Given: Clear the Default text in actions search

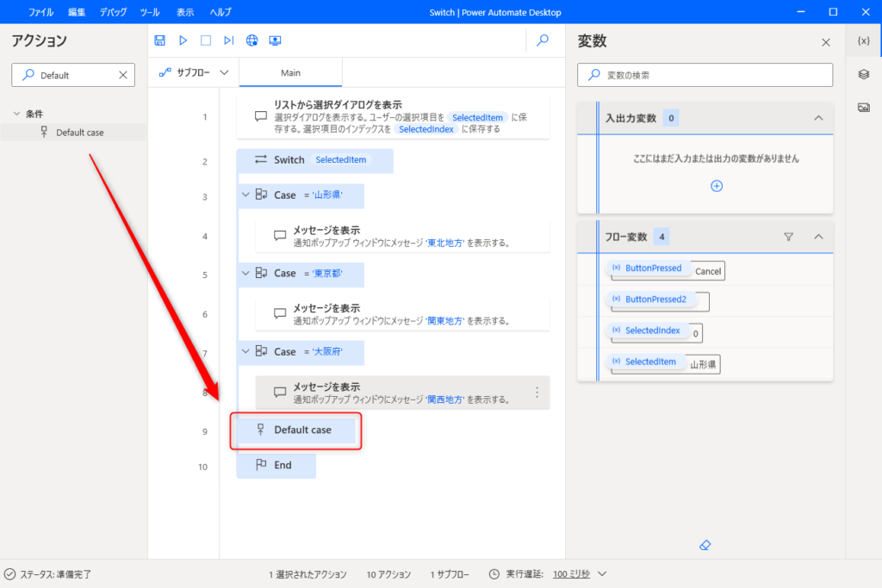Looking at the screenshot, I should coord(123,75).
